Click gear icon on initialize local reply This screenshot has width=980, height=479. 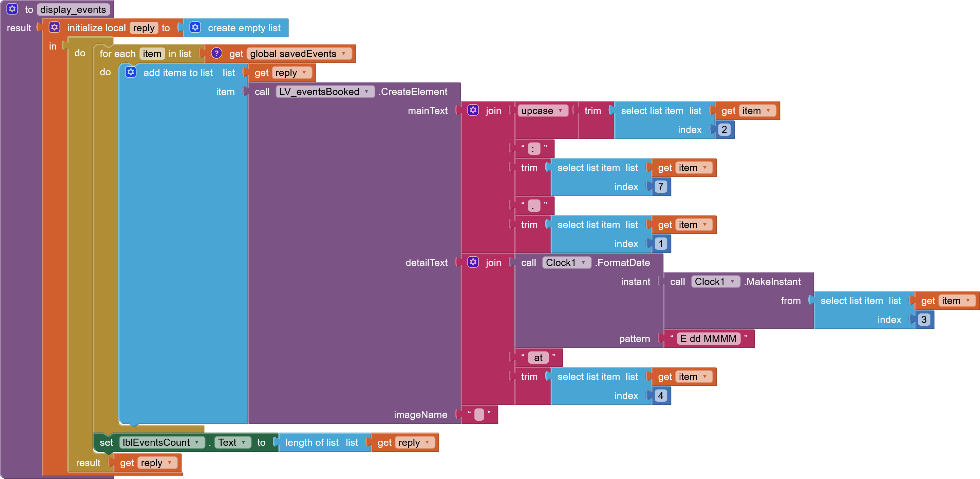[x=54, y=27]
